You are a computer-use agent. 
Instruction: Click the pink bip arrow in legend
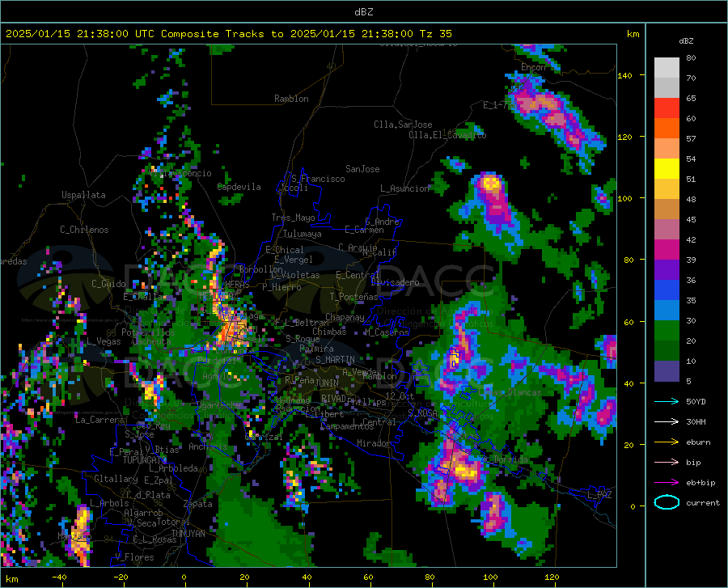[x=667, y=462]
